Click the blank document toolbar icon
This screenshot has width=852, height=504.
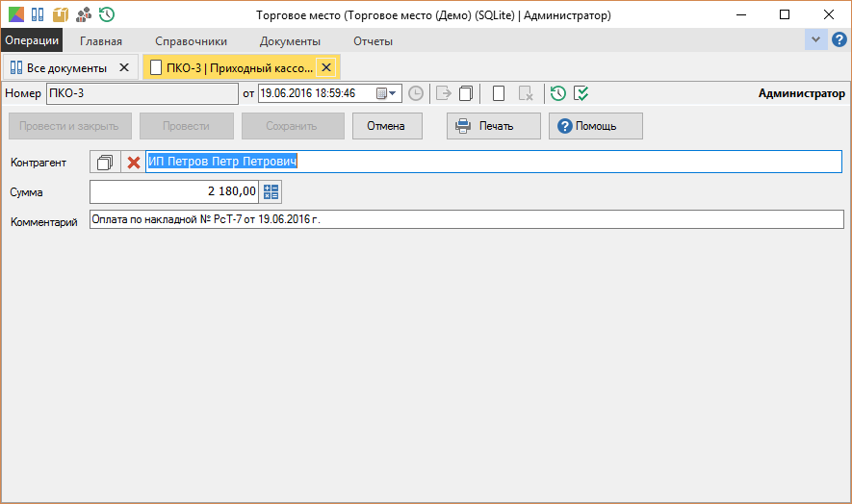pos(499,93)
